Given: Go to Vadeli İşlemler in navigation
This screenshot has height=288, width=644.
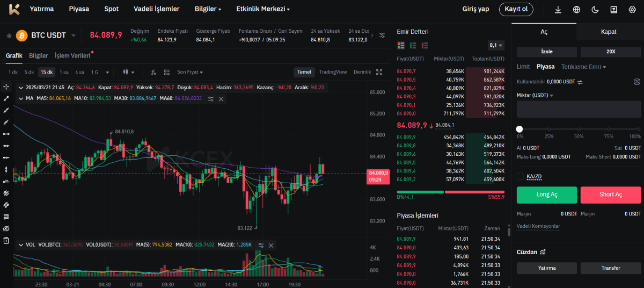Looking at the screenshot, I should click(157, 9).
